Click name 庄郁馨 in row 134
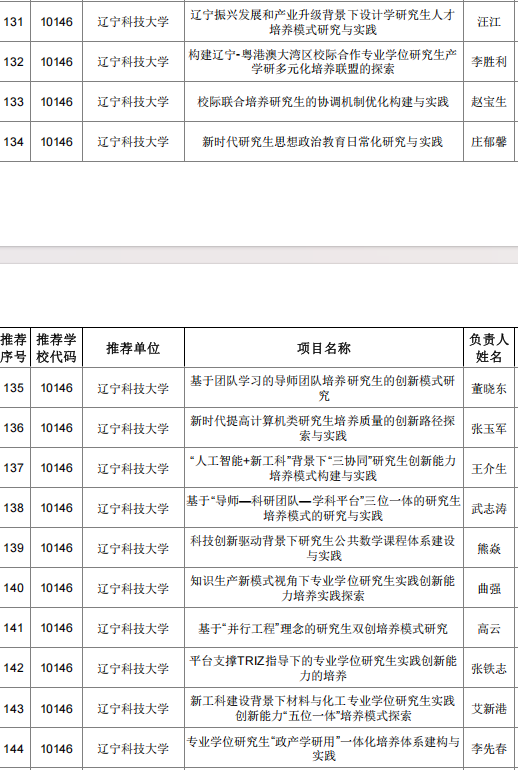 point(489,142)
